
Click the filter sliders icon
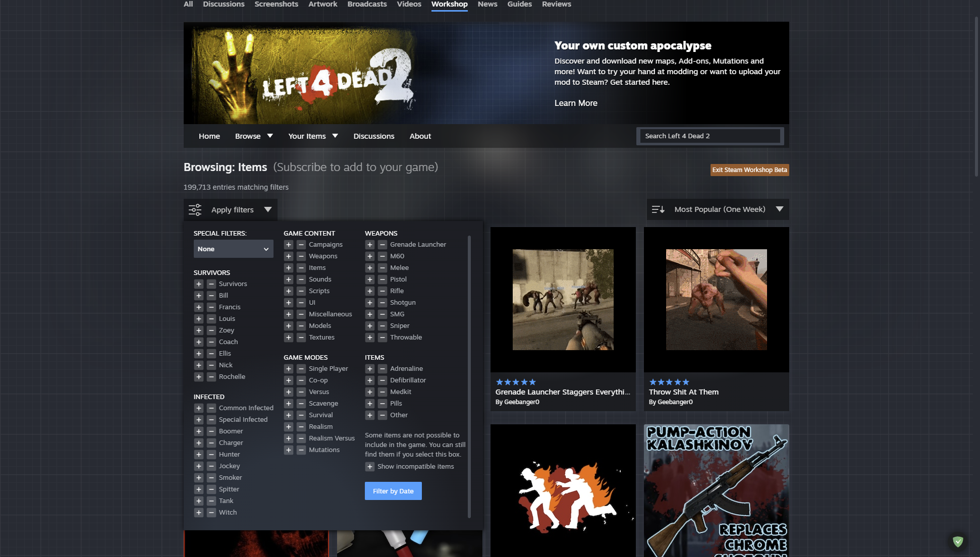point(195,210)
